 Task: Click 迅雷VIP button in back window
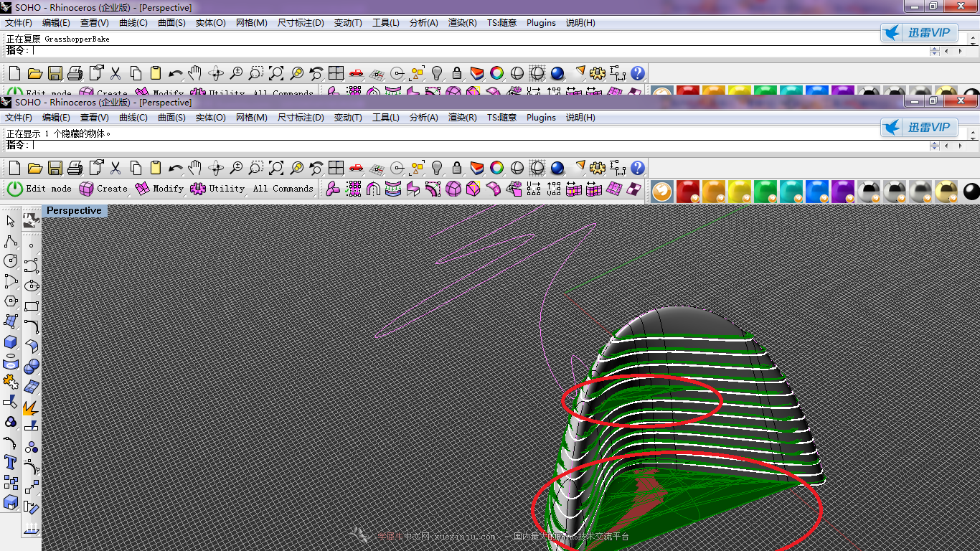919,33
